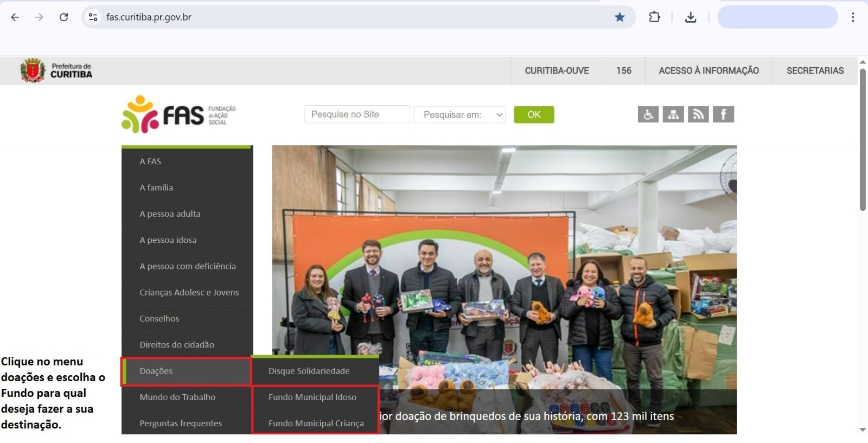Viewport: 868px width, 443px height.
Task: Reload the page with refresh icon
Action: pyautogui.click(x=63, y=17)
